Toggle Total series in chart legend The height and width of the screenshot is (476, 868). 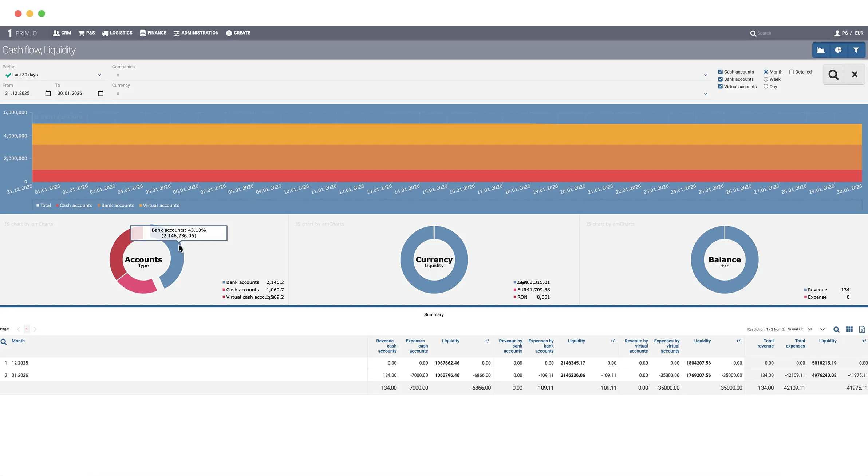click(x=44, y=206)
